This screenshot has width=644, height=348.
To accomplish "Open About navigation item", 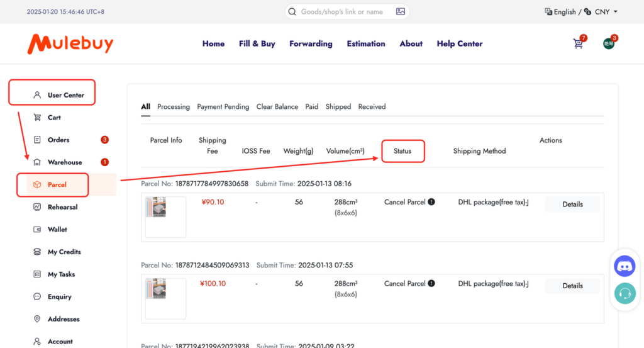I will click(x=411, y=43).
